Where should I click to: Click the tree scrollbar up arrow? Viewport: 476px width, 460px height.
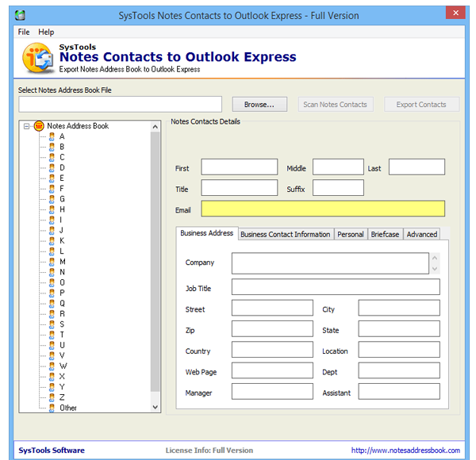155,127
